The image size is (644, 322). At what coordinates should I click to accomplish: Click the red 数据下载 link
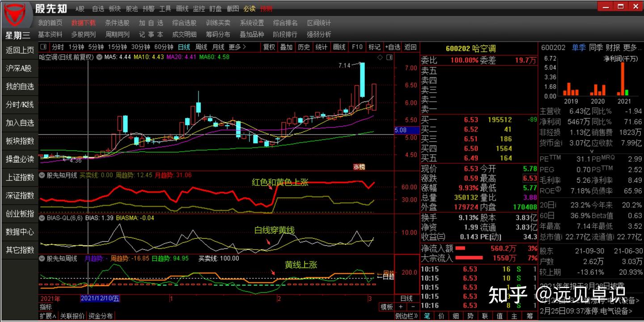tap(84, 23)
